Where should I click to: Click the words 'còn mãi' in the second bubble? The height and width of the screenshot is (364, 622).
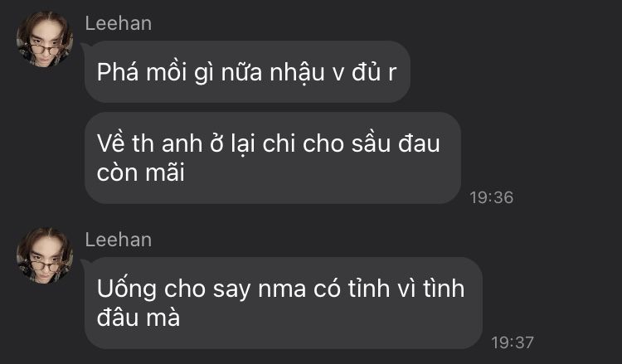[141, 173]
